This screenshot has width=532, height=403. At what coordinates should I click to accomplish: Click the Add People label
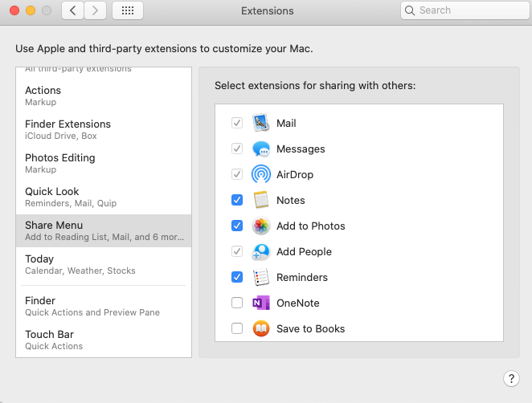point(304,252)
